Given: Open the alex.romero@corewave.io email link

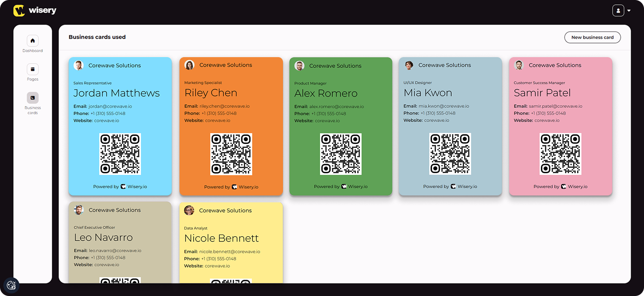Looking at the screenshot, I should [337, 106].
